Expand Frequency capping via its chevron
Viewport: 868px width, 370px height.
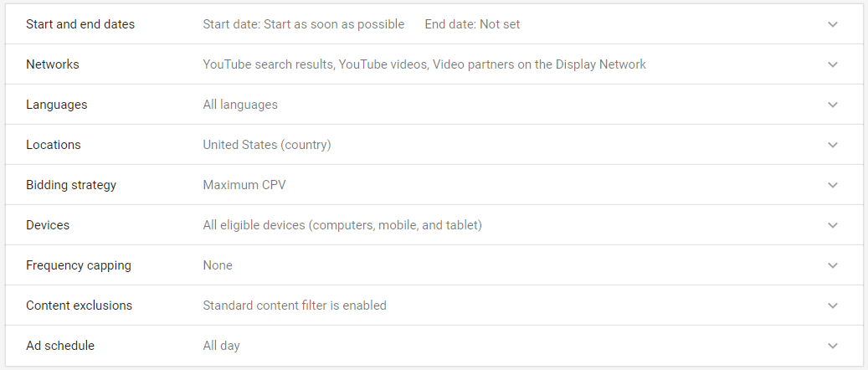[832, 265]
